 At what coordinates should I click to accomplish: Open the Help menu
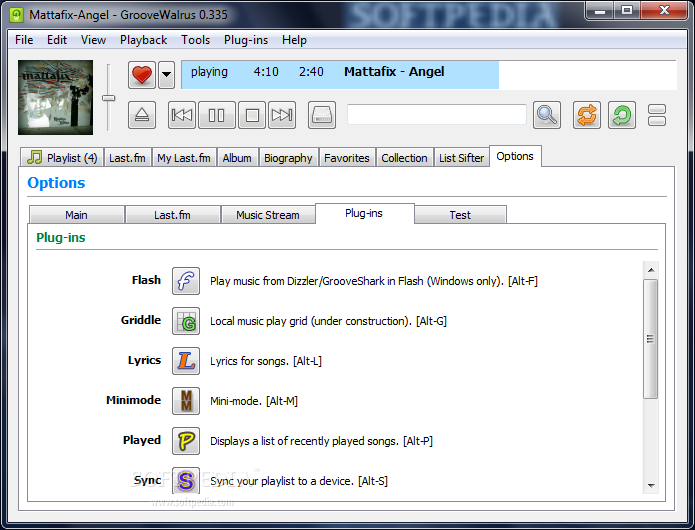point(294,40)
